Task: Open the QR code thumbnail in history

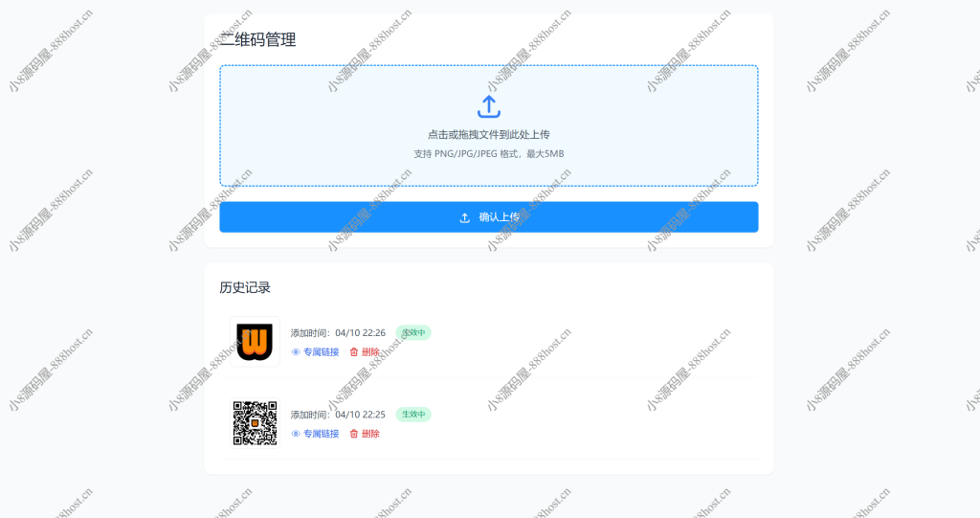Action: (x=255, y=423)
